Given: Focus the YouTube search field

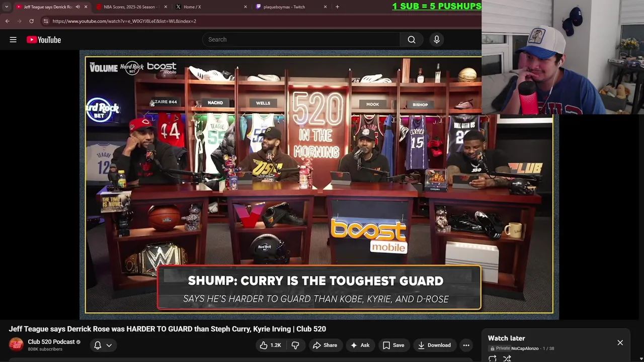Looking at the screenshot, I should point(301,40).
